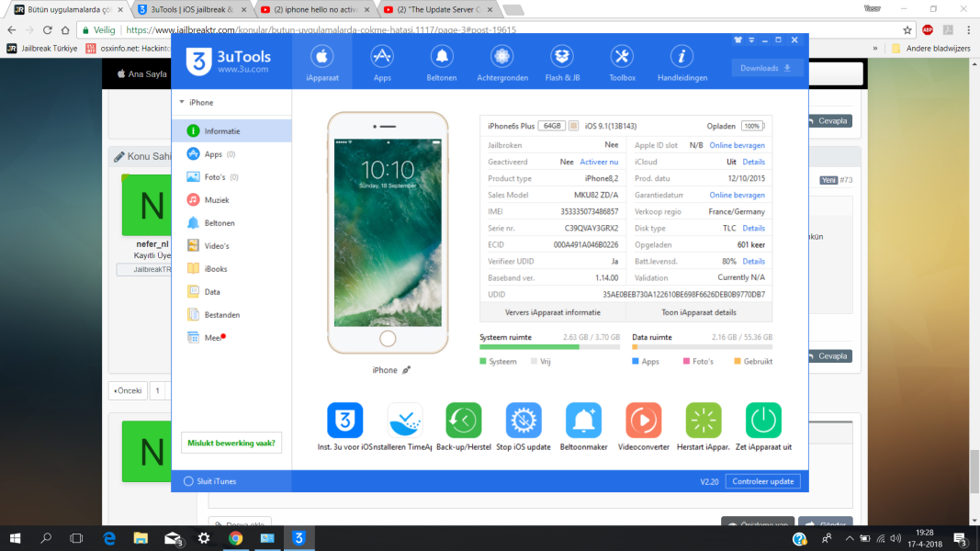Screen dimensions: 980x551
Task: Open Windows Settings gear in taskbar
Action: click(204, 538)
